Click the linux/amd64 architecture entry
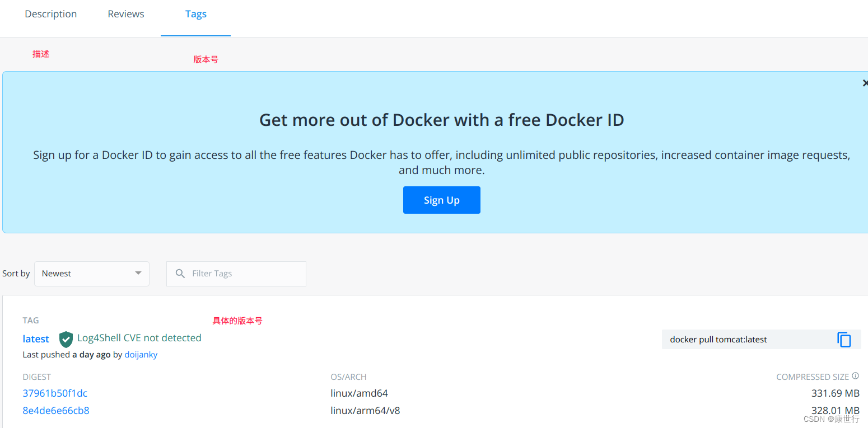 point(360,393)
